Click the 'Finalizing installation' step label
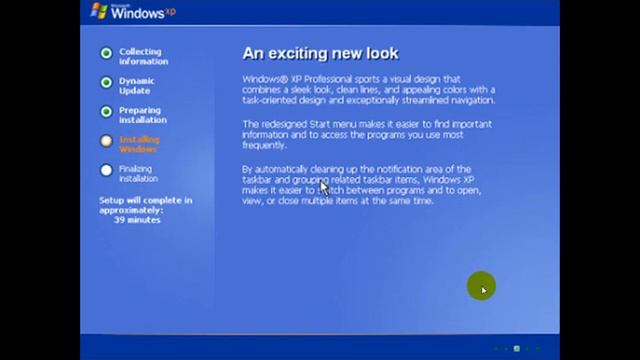Screen dimensions: 640x360 point(138,173)
